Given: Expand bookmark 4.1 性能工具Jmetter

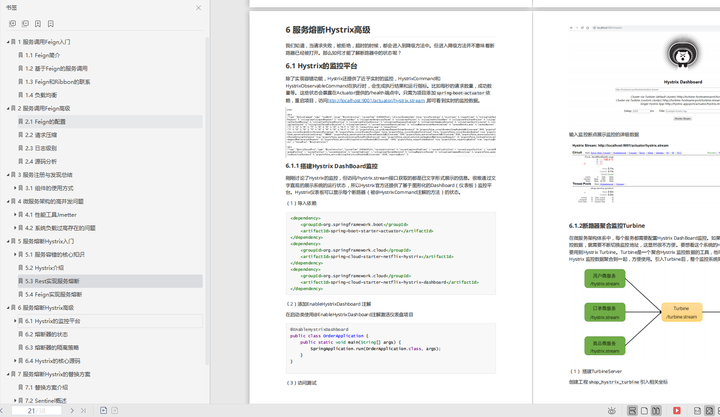Looking at the screenshot, I should [x=15, y=214].
